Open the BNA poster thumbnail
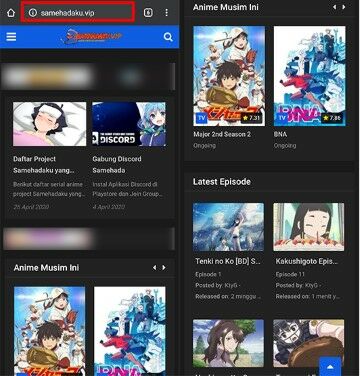 pos(310,76)
